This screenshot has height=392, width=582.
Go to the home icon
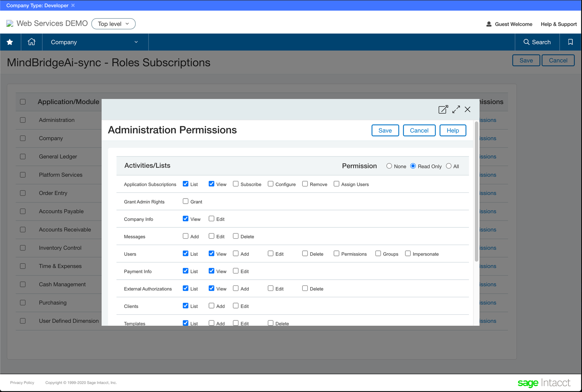click(x=32, y=42)
